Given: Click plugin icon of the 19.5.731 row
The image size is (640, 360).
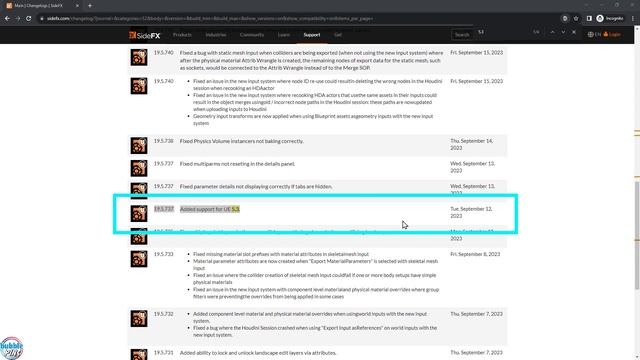Looking at the screenshot, I should click(x=139, y=354).
